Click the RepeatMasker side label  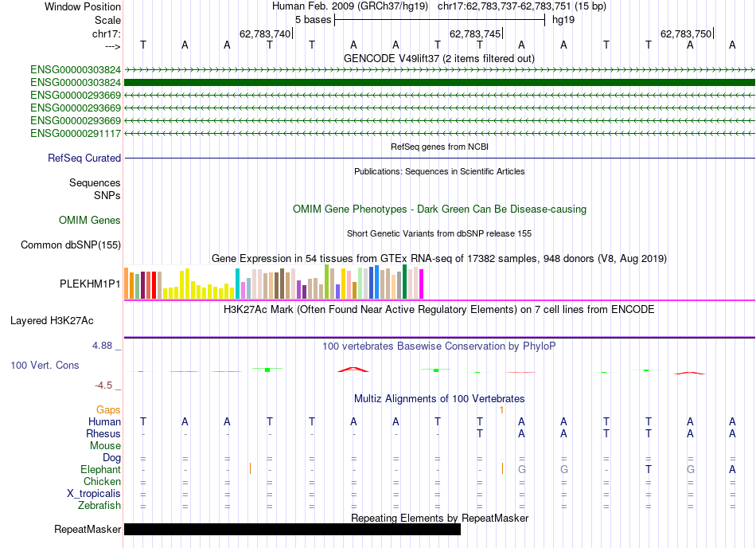click(88, 529)
